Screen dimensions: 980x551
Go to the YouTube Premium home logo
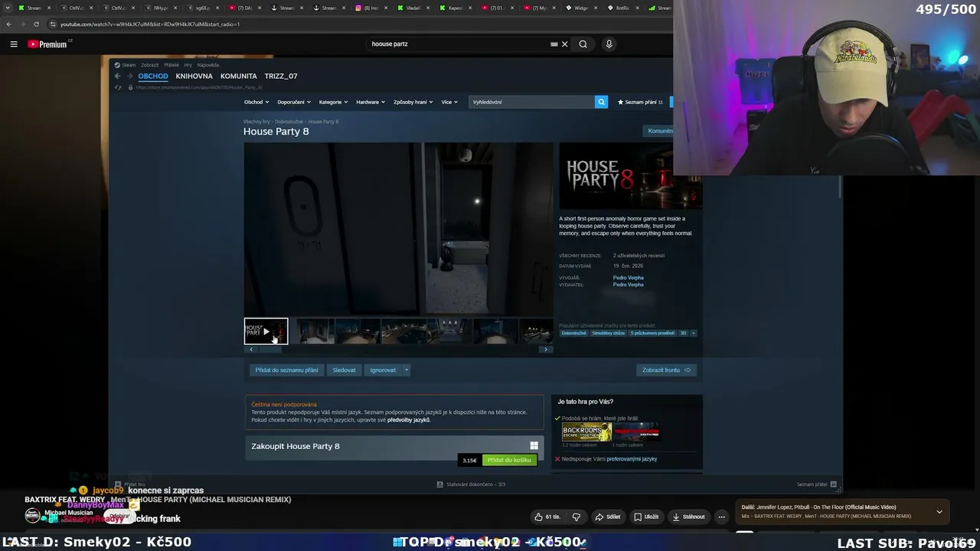point(47,44)
